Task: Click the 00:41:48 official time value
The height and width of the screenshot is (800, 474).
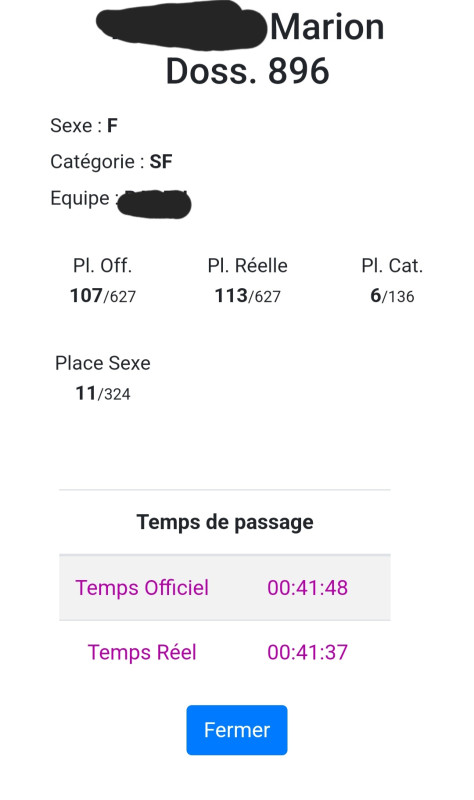Action: coord(308,588)
